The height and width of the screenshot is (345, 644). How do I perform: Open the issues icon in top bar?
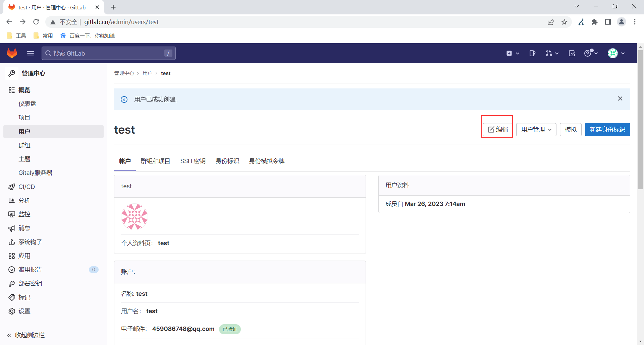(x=532, y=53)
